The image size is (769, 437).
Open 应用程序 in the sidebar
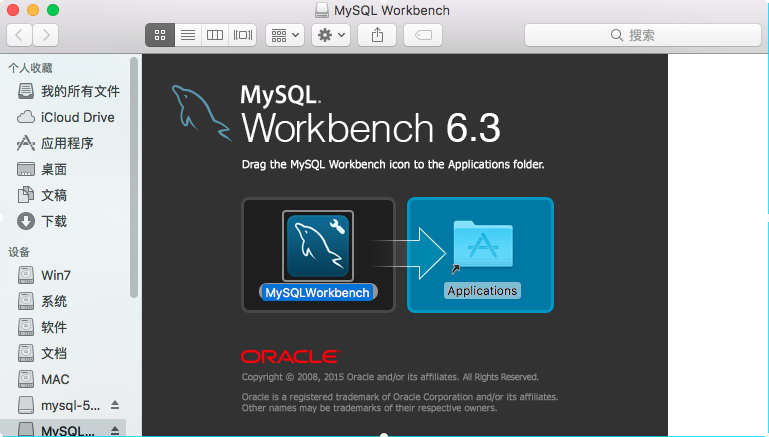pyautogui.click(x=55, y=143)
